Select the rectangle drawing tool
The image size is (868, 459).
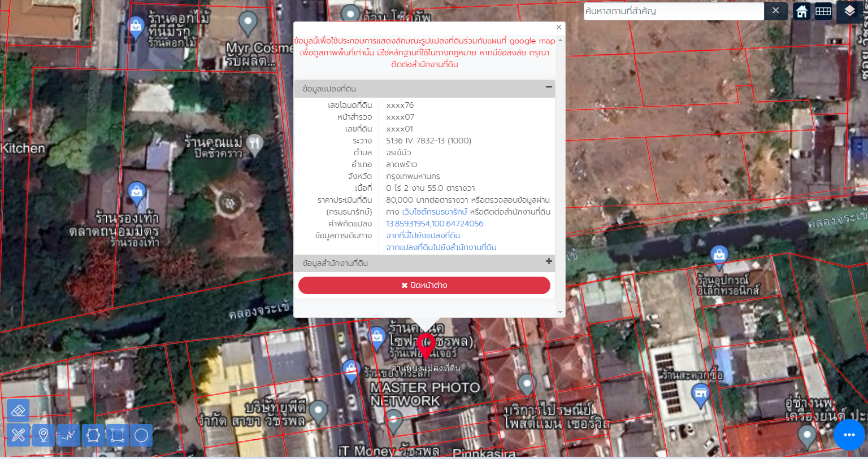click(x=118, y=435)
